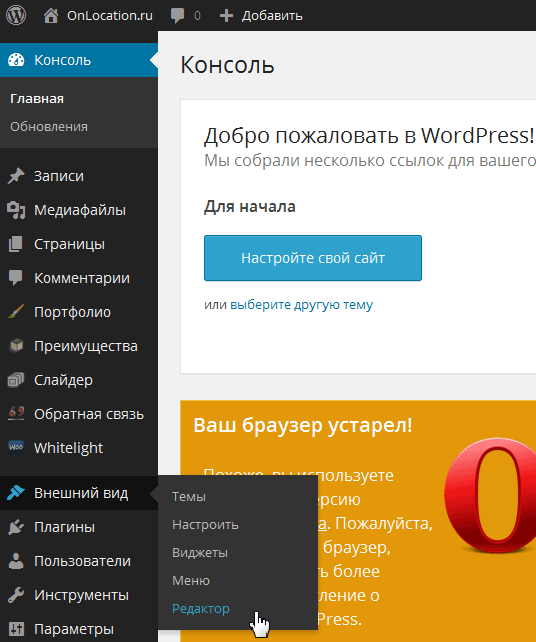Open the Пользователи section
The width and height of the screenshot is (536, 642).
(x=79, y=561)
